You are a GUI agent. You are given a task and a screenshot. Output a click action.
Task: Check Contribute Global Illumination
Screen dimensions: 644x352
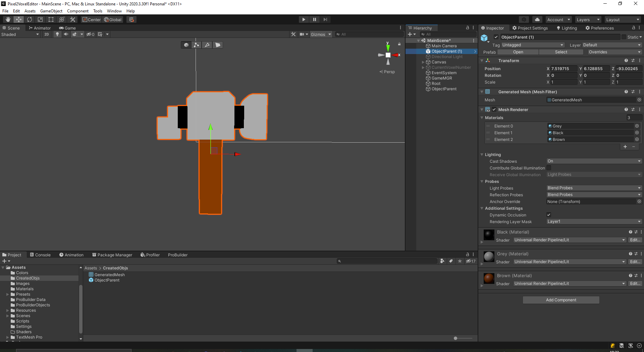pos(549,168)
